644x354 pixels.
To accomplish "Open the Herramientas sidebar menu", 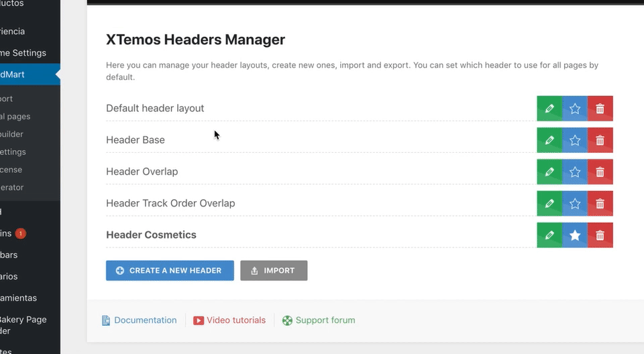I will click(x=19, y=298).
